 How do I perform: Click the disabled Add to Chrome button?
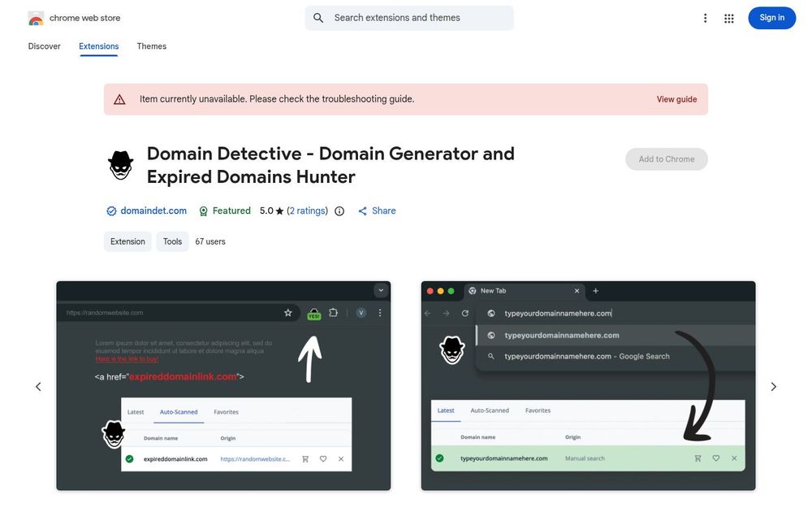(667, 159)
